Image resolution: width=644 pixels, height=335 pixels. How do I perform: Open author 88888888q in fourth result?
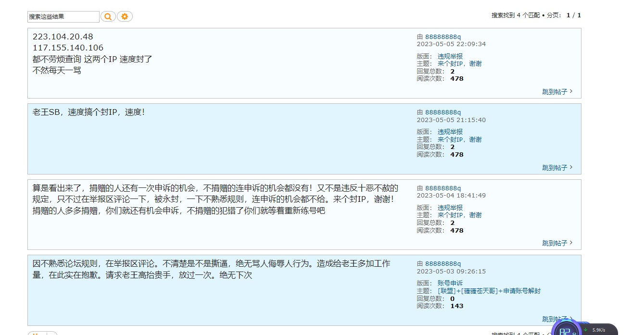coord(442,264)
